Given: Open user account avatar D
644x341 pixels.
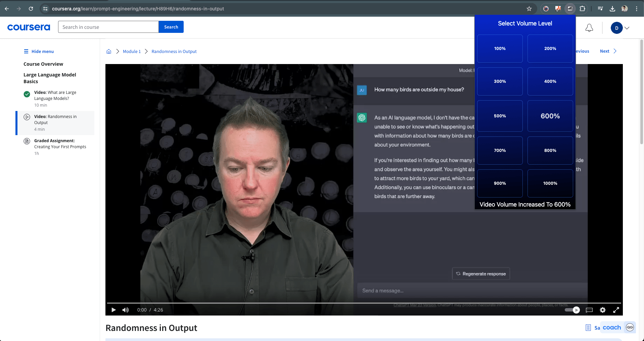Looking at the screenshot, I should (616, 28).
